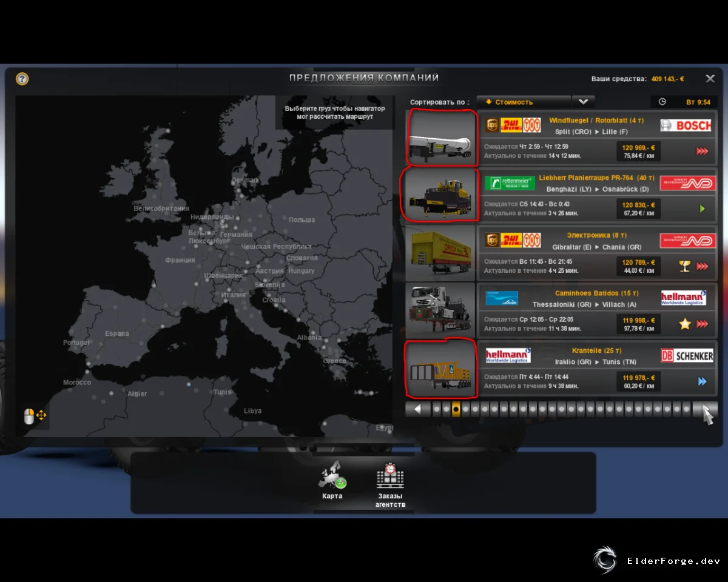The width and height of the screenshot is (728, 582).
Task: Open the Стоимость sort dropdown
Action: [524, 102]
